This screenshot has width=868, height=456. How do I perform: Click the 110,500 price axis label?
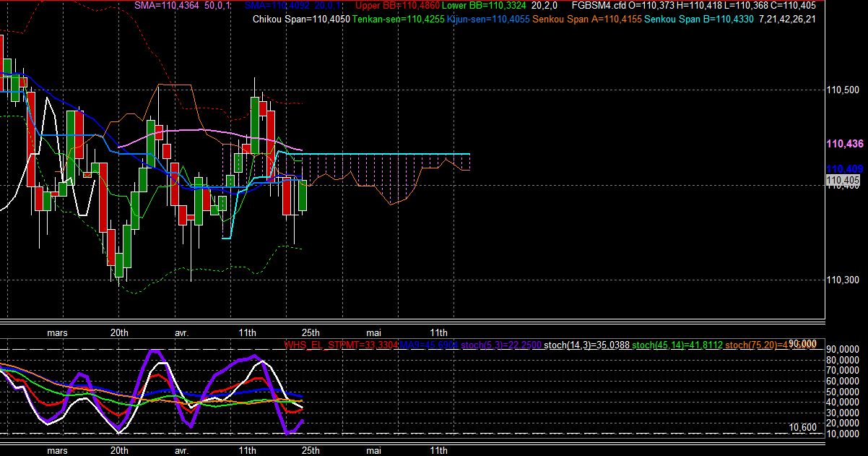point(843,90)
